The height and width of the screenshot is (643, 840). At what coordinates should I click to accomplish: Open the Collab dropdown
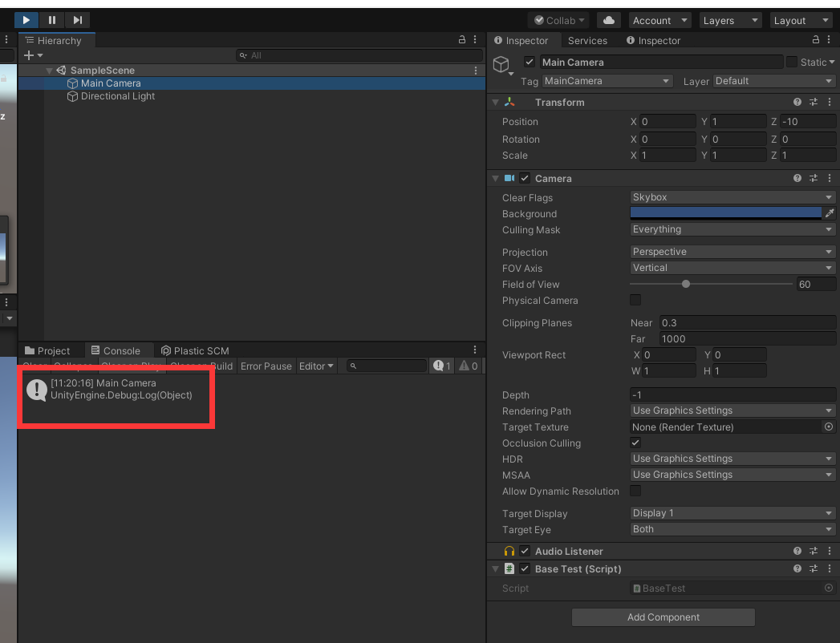point(558,20)
